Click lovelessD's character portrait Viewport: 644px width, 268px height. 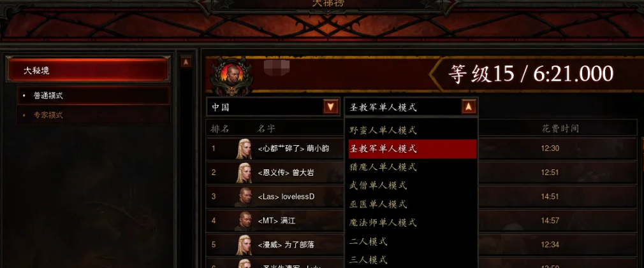coord(244,197)
